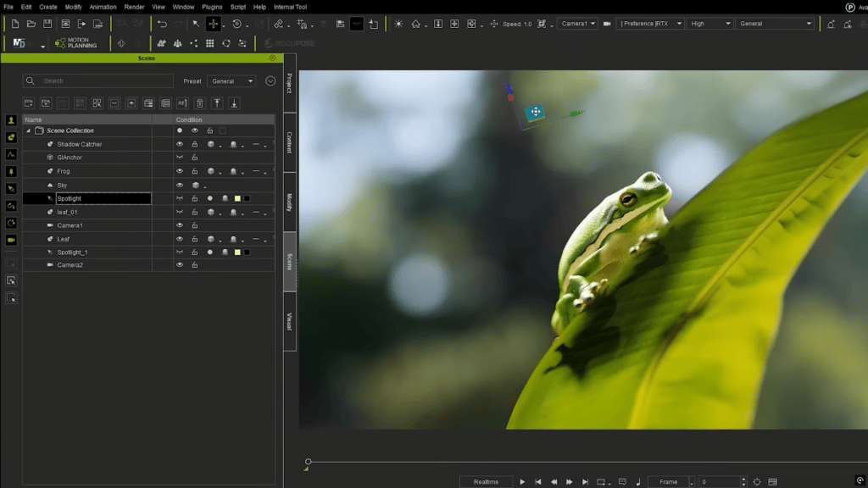Click the loop icon on playback bar
Screen dimensions: 868x488
[601, 482]
